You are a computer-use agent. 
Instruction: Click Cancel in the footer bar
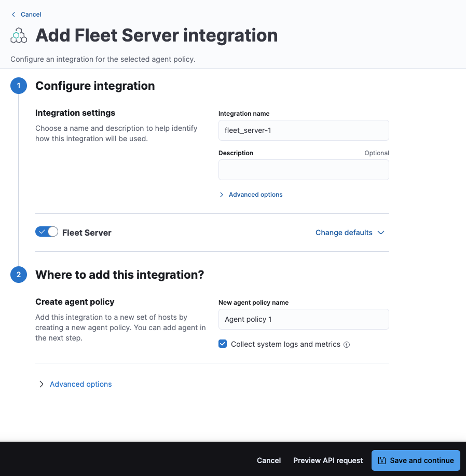269,460
